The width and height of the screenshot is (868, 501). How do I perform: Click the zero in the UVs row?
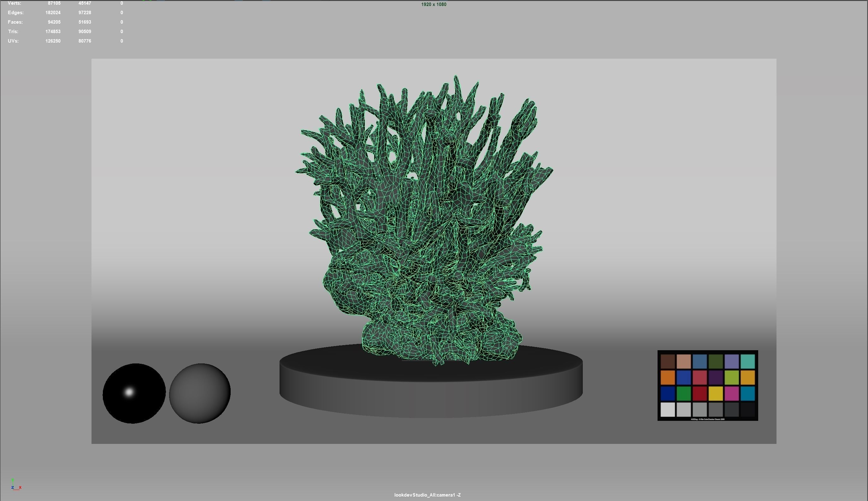click(122, 41)
